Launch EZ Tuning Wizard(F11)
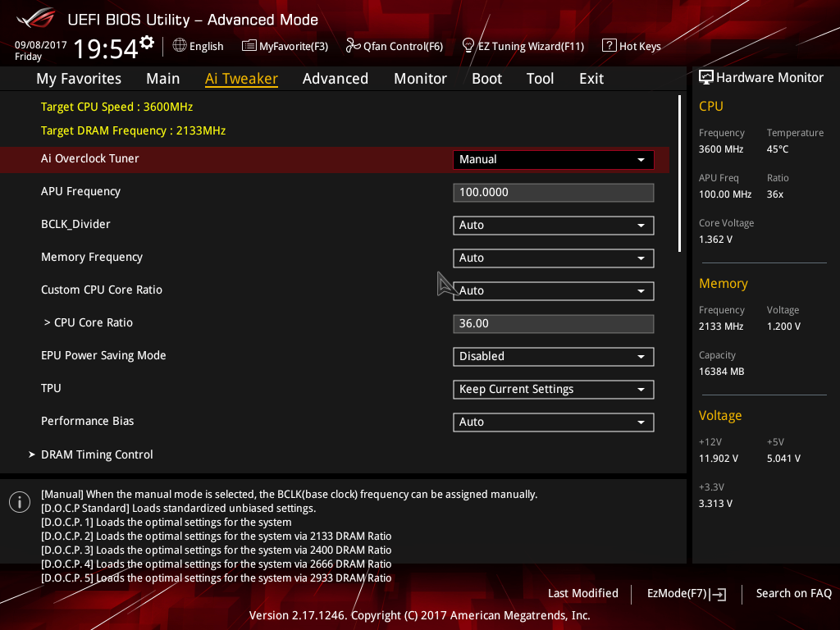 (x=523, y=46)
